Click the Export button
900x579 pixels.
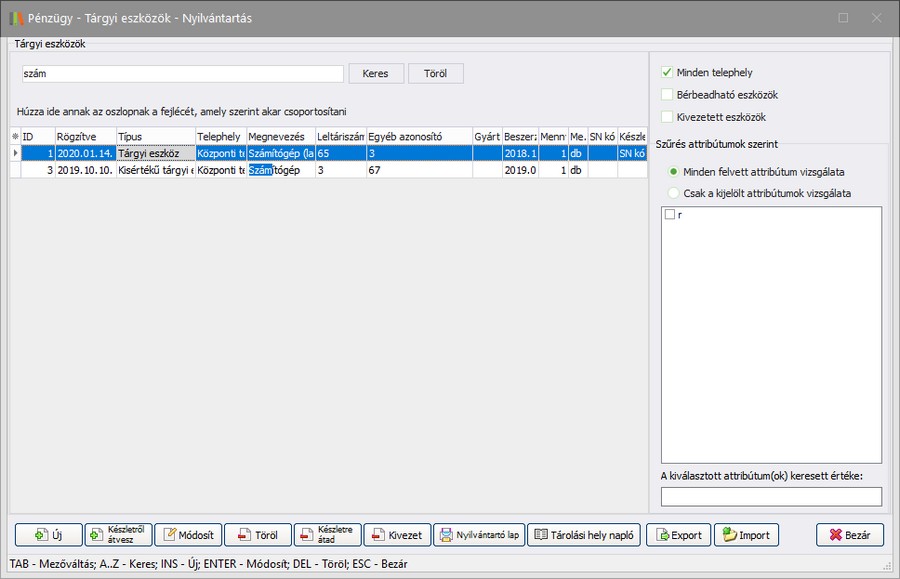(x=678, y=535)
